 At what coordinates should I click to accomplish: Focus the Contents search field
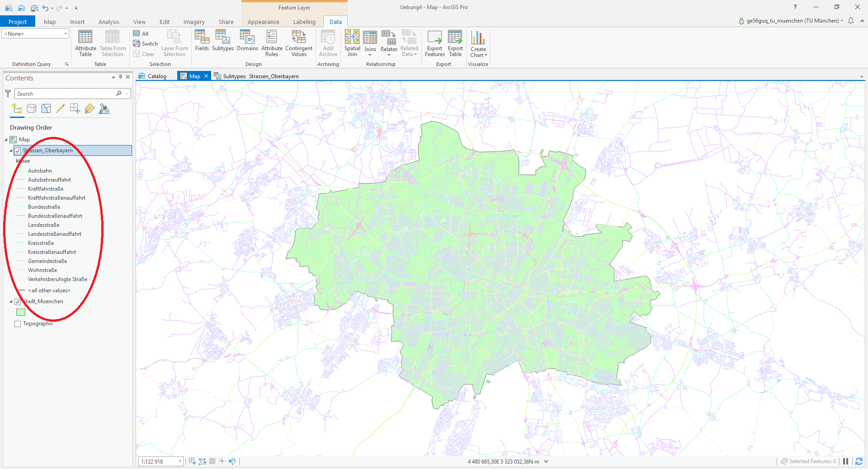[66, 94]
